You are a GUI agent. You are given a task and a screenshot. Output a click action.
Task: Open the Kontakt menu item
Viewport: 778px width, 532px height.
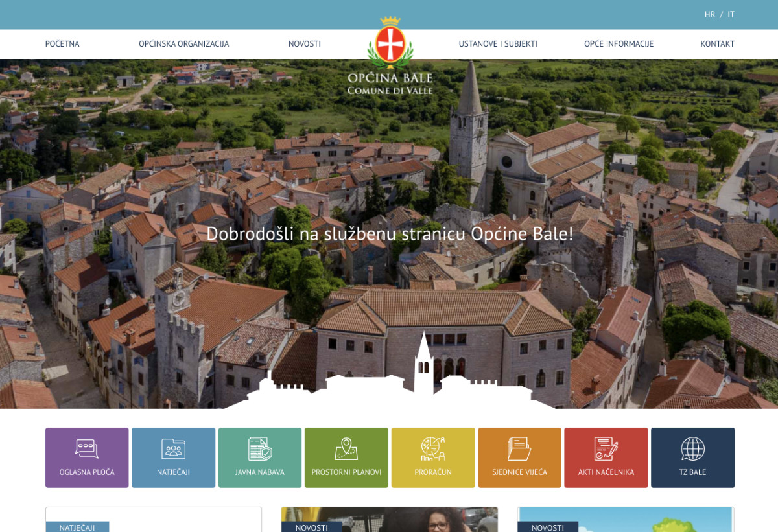[717, 44]
